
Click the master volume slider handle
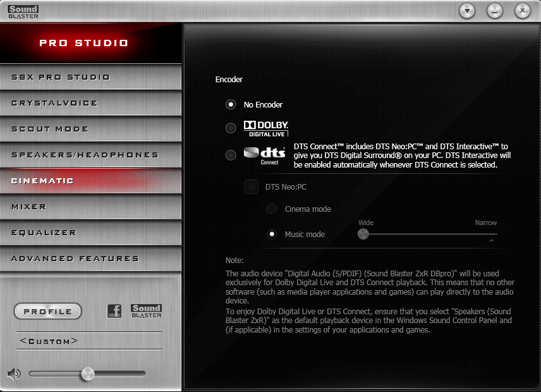tap(88, 374)
